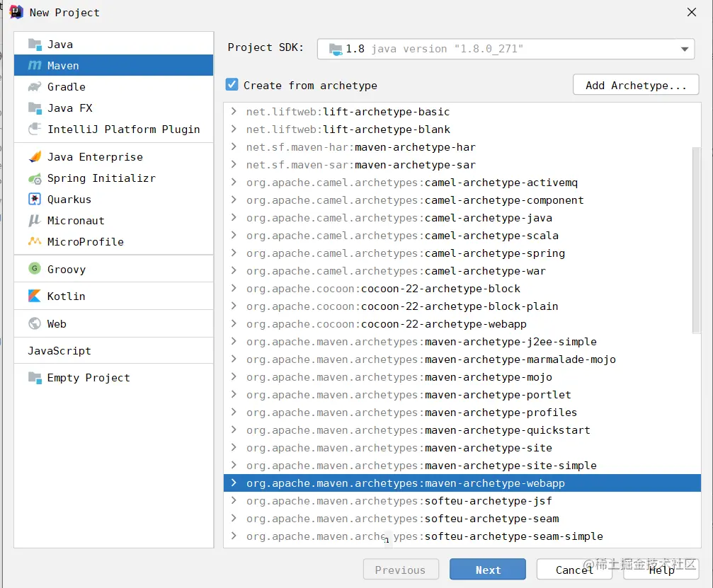This screenshot has height=588, width=713.
Task: Select camel-archetype-java row
Action: pos(462,218)
